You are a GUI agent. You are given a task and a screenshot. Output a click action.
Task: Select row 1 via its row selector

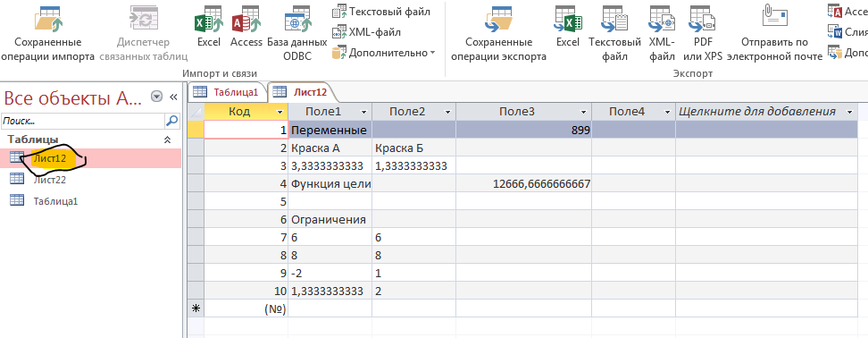tap(196, 130)
